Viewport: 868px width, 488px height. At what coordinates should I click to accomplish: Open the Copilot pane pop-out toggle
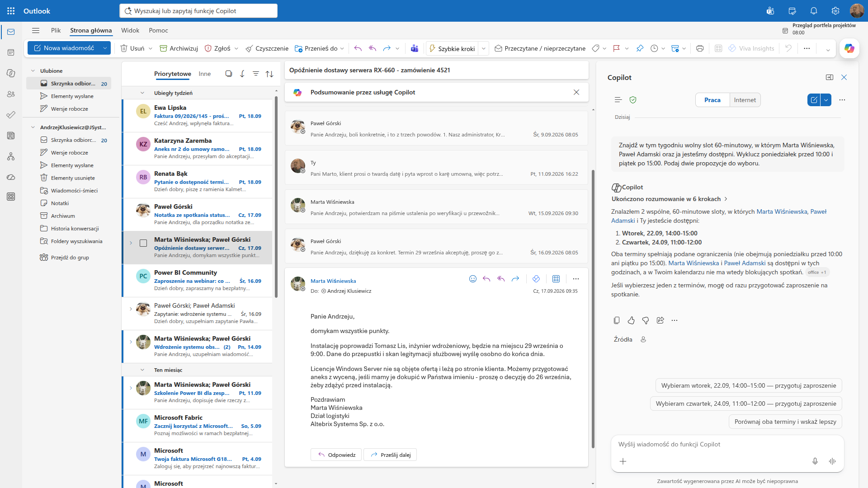[x=830, y=77]
